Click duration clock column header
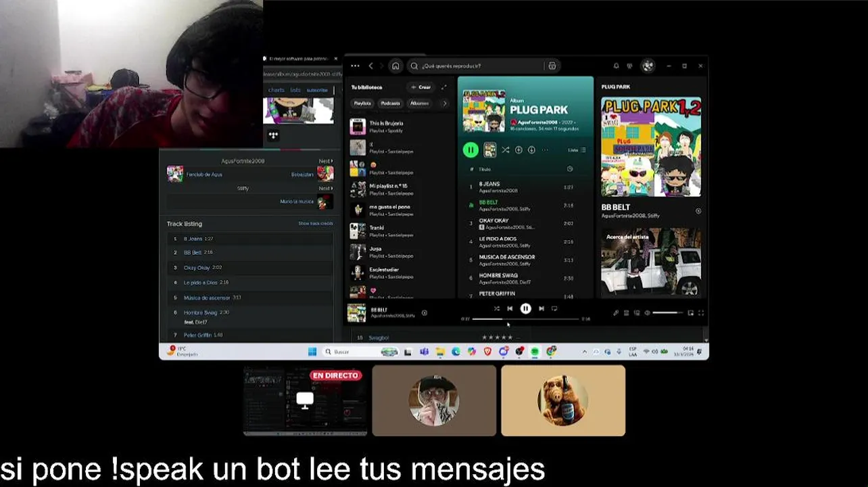868x487 pixels. click(x=570, y=169)
